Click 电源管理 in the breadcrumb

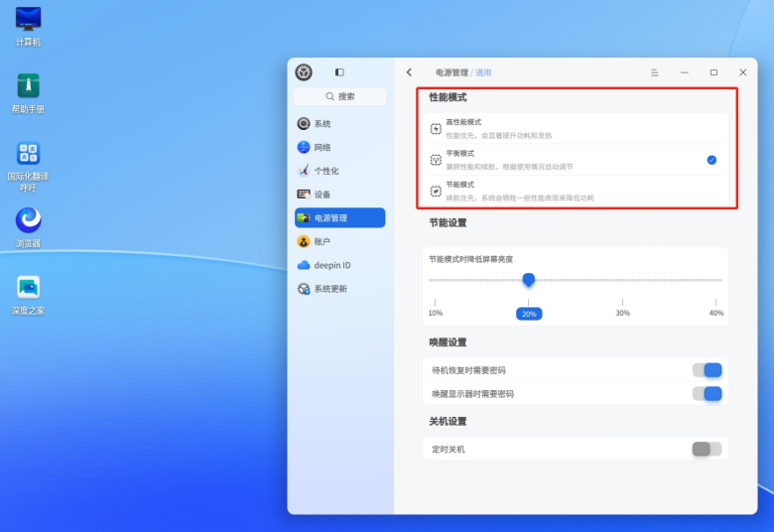(x=451, y=72)
